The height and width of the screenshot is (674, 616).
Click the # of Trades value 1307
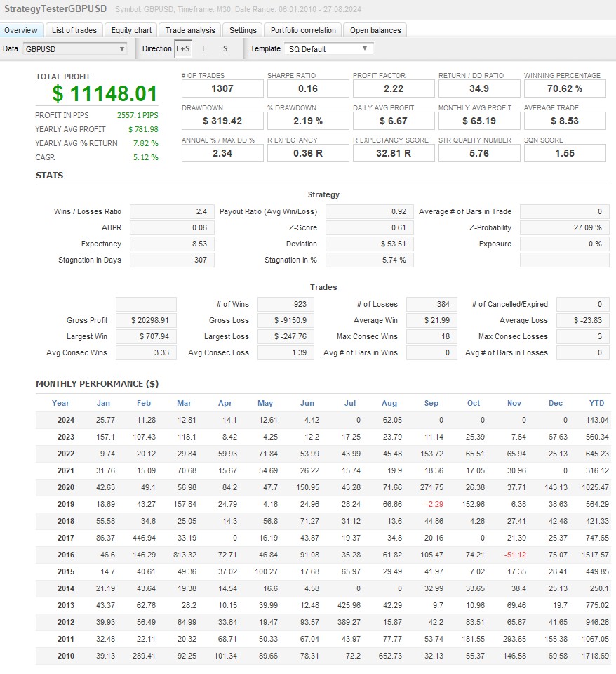(x=222, y=89)
